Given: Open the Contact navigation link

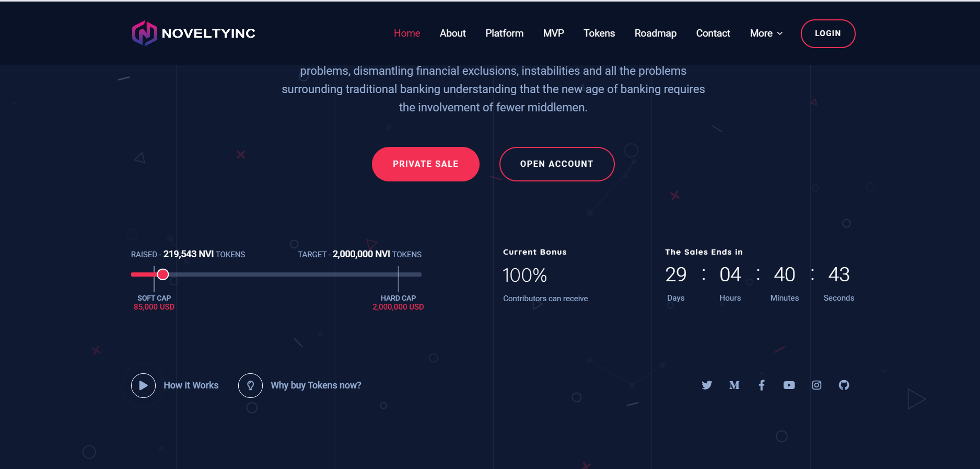Looking at the screenshot, I should point(713,33).
